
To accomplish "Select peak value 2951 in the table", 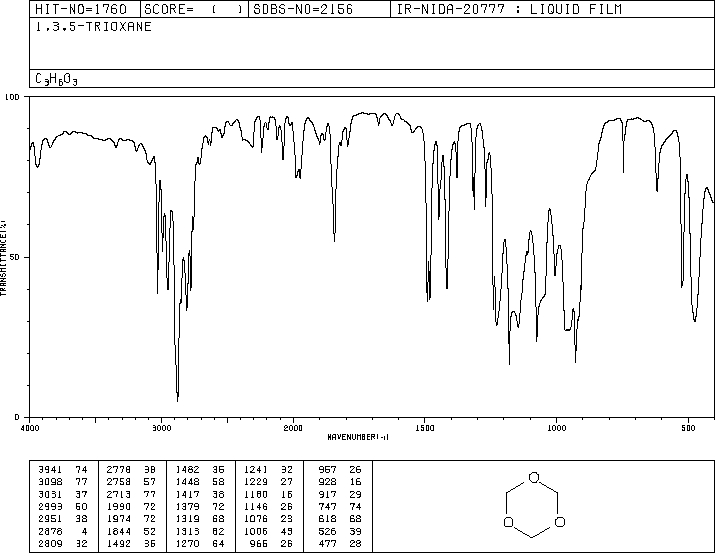I will tap(50, 519).
